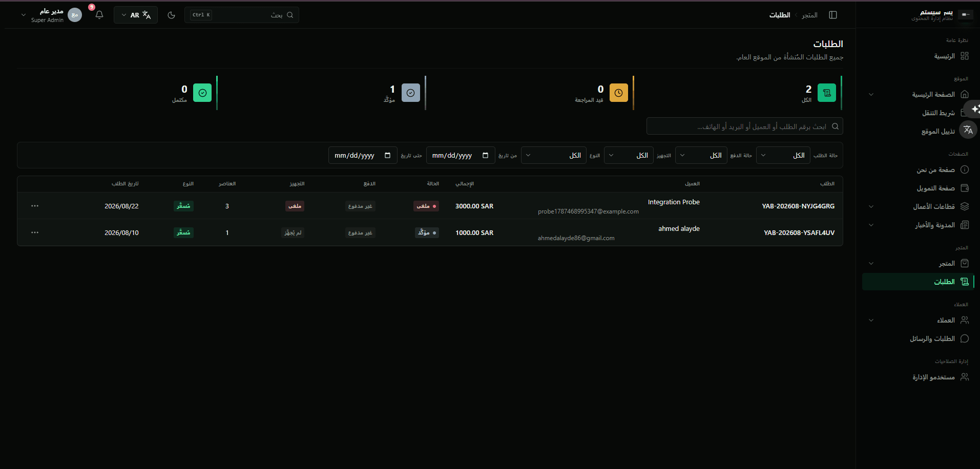Screen dimensions: 980x469
Task: Click email ahmedalayde86@gmail.com
Action: pos(576,238)
